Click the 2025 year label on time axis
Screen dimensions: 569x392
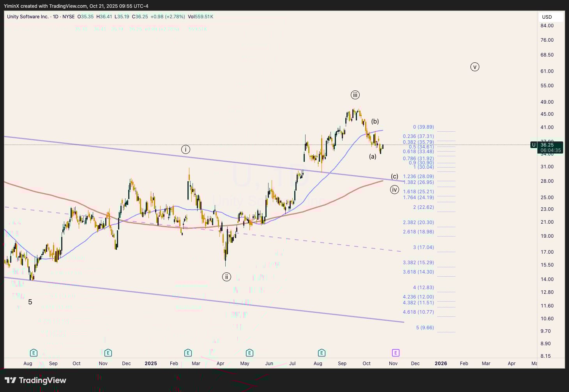tap(151, 364)
